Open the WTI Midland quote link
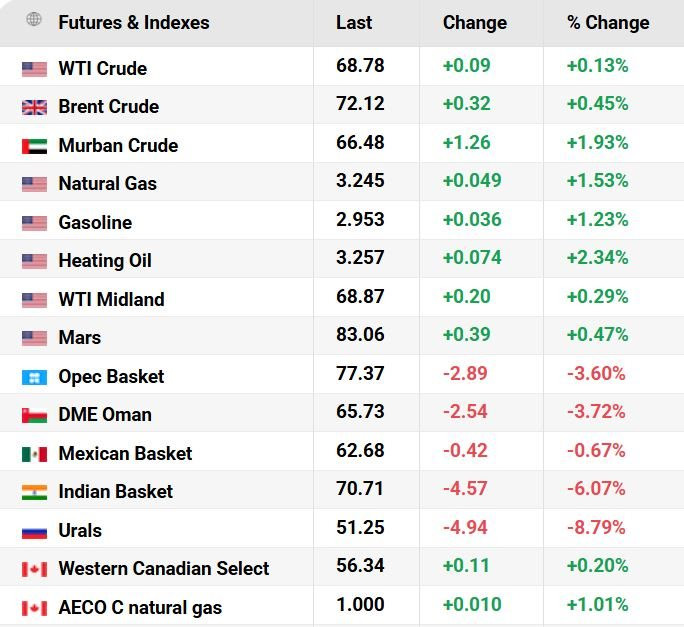Viewport: 684px width, 627px height. (112, 299)
